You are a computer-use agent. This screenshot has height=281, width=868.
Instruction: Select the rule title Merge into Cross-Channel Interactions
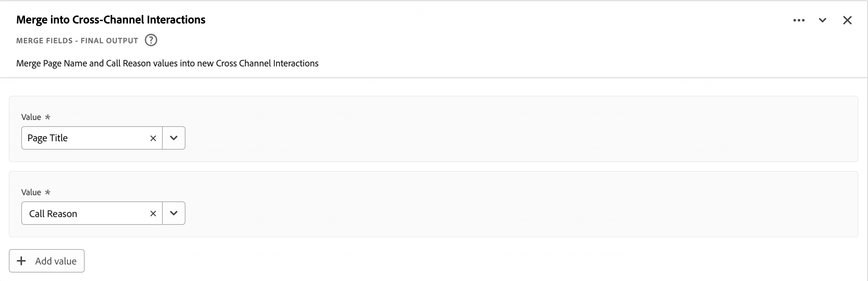click(x=111, y=20)
